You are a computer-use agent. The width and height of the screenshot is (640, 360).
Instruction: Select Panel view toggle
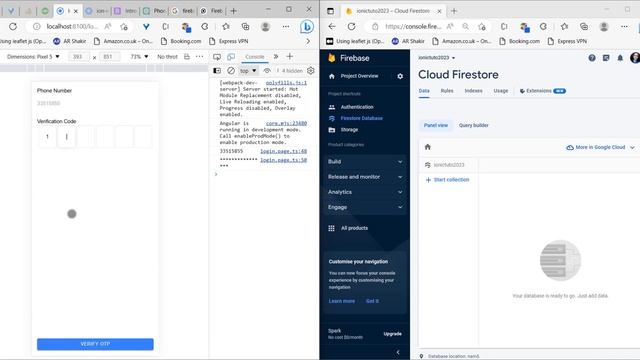click(x=436, y=125)
